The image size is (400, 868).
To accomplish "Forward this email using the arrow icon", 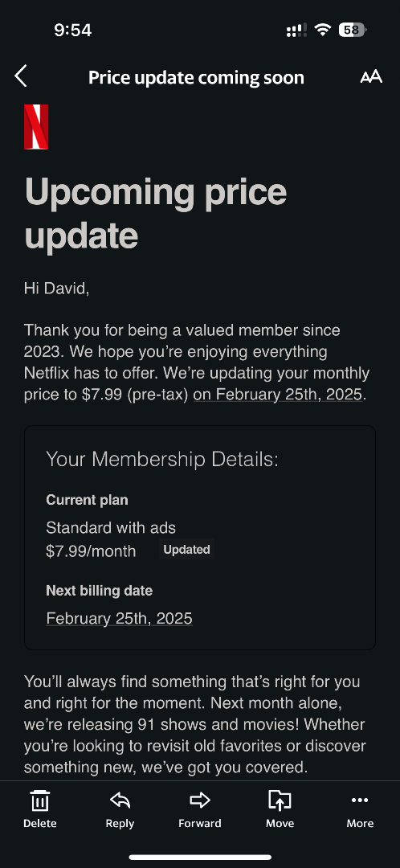I will click(x=200, y=800).
